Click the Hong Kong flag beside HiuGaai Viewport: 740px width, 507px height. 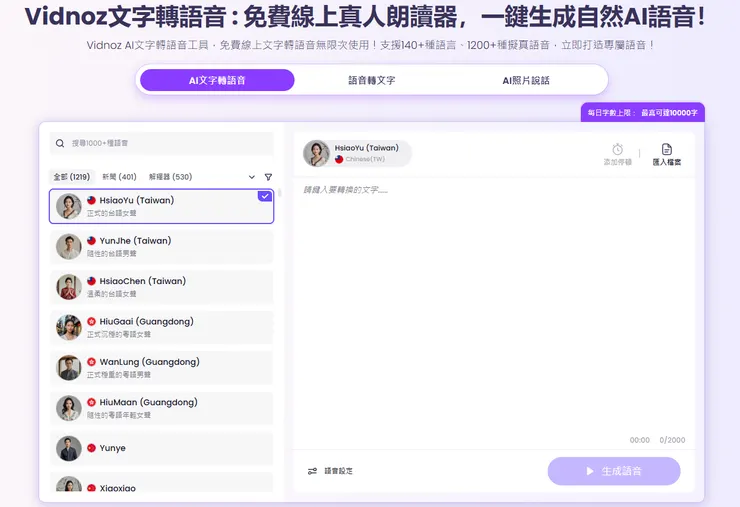point(92,321)
